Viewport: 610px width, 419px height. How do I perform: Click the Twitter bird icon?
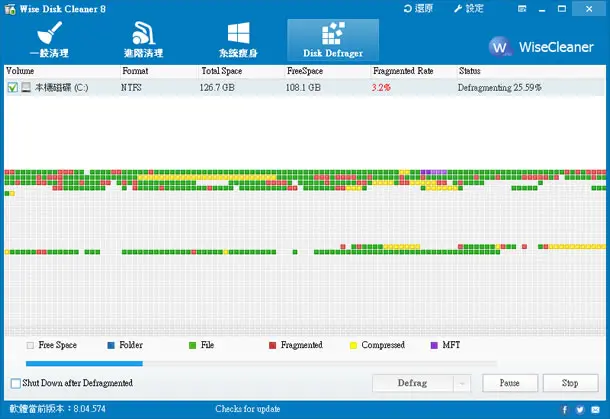pos(580,409)
